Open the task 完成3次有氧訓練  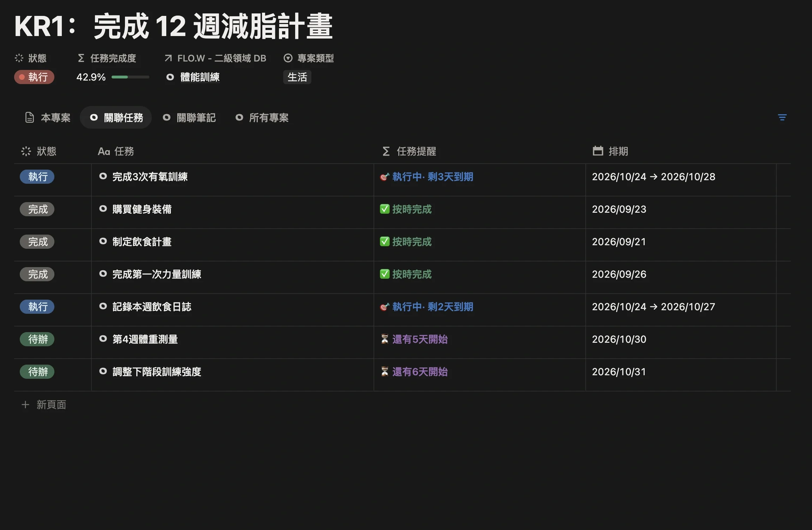tap(150, 177)
